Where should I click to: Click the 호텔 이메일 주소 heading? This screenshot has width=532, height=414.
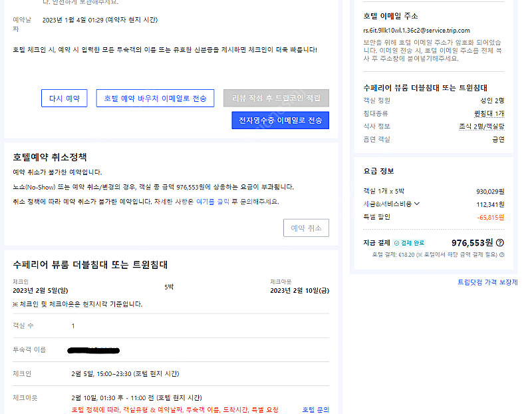(390, 16)
